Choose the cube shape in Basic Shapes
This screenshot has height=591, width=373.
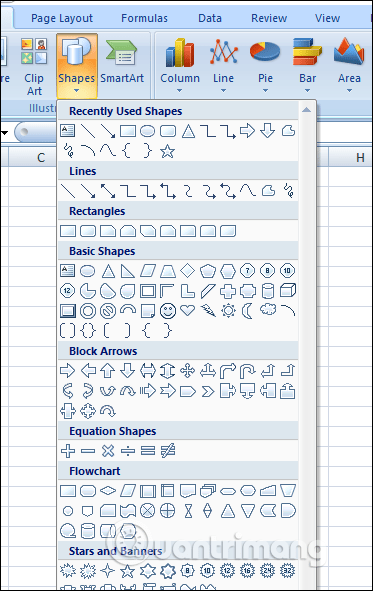(288, 291)
